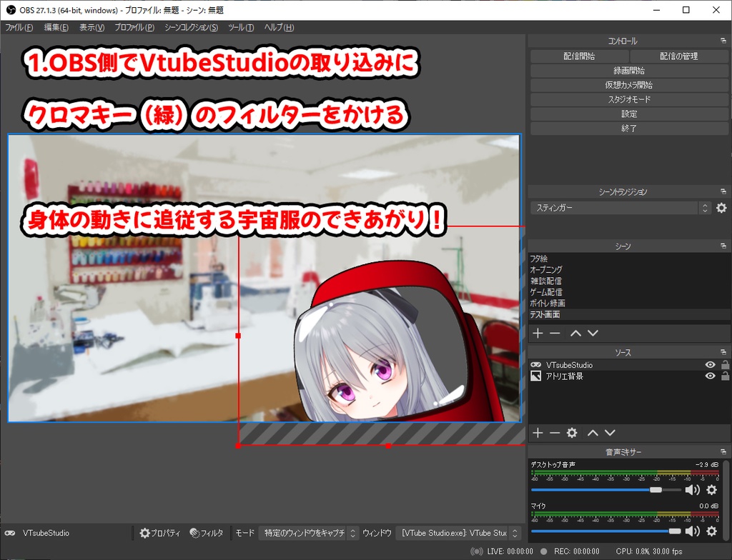This screenshot has width=732, height=560.
Task: Click the 配信開始 button
Action: point(579,56)
